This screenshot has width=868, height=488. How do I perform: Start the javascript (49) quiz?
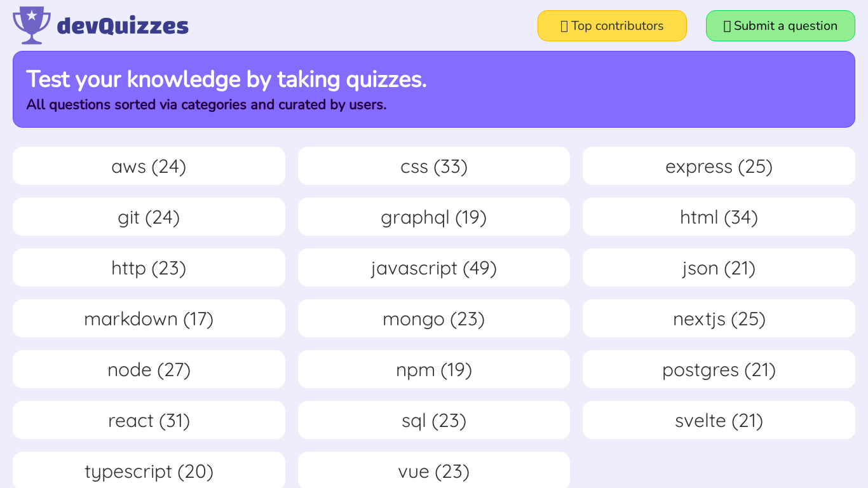[x=434, y=268]
